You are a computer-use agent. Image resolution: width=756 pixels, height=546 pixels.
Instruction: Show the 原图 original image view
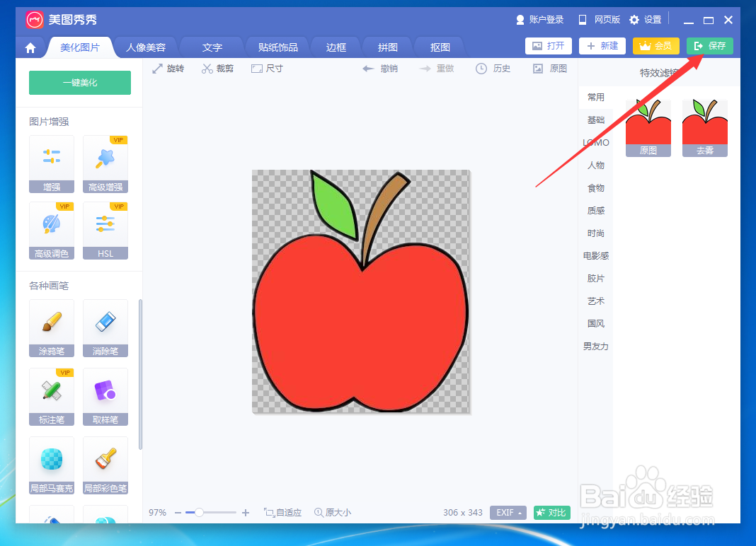click(550, 68)
